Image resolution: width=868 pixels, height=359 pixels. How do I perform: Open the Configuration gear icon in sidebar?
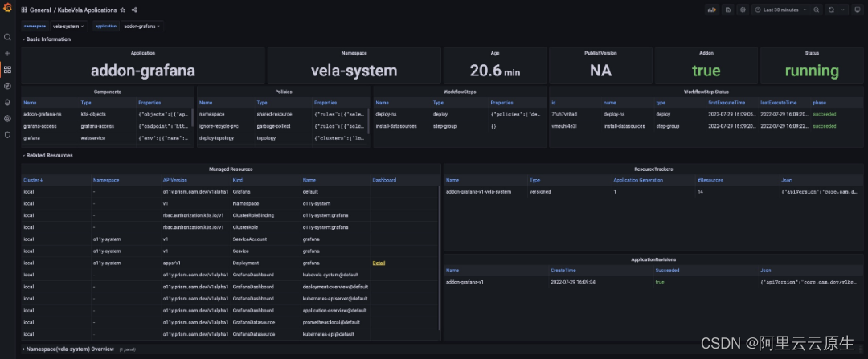click(7, 118)
